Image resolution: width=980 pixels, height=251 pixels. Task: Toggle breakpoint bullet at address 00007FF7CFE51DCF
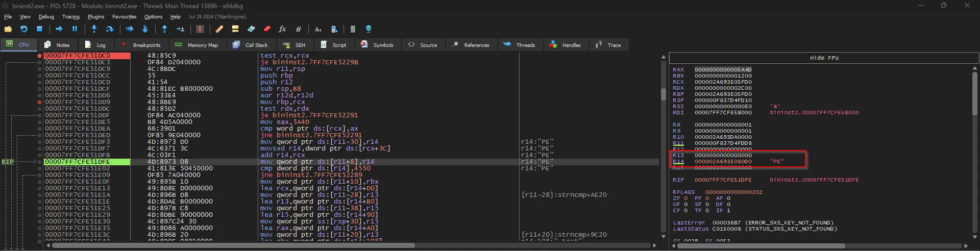coord(40,89)
